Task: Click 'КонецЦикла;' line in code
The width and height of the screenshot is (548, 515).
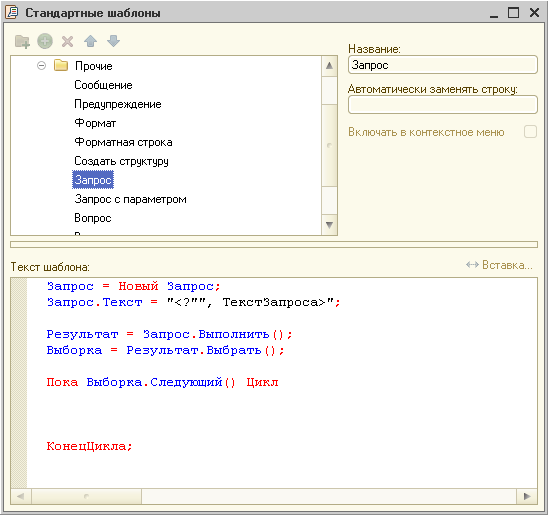Action: pyautogui.click(x=89, y=446)
